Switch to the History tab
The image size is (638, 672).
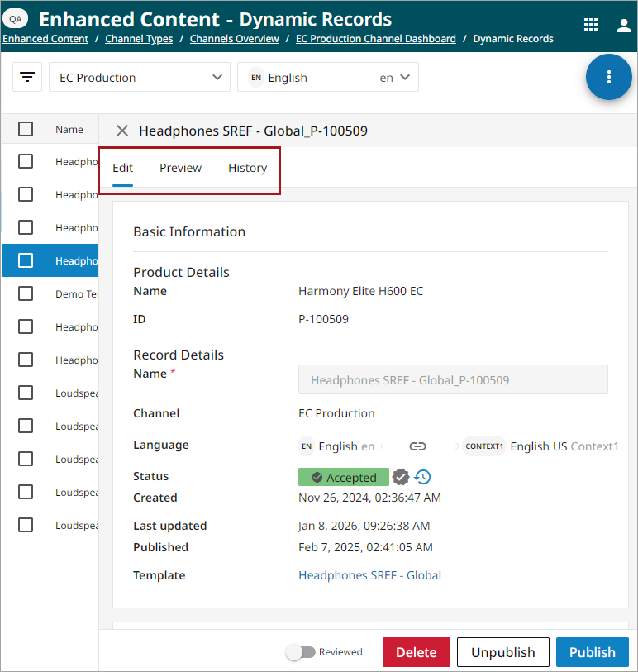248,168
